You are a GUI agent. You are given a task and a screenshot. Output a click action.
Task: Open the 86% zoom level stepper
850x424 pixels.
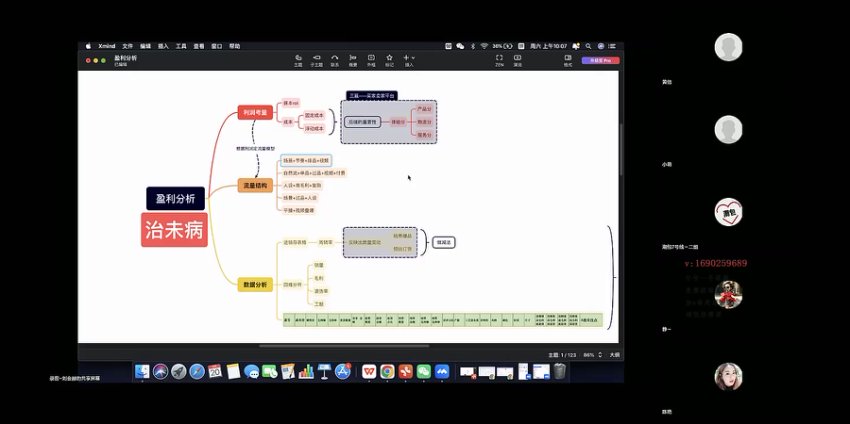point(590,355)
